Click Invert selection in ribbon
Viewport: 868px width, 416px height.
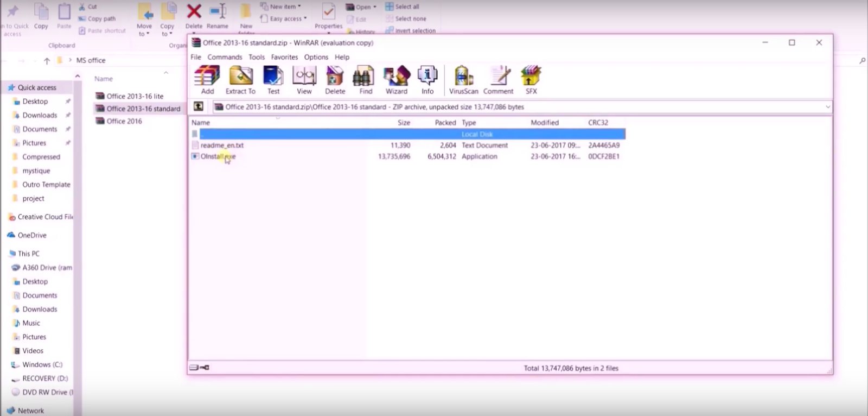(x=411, y=30)
